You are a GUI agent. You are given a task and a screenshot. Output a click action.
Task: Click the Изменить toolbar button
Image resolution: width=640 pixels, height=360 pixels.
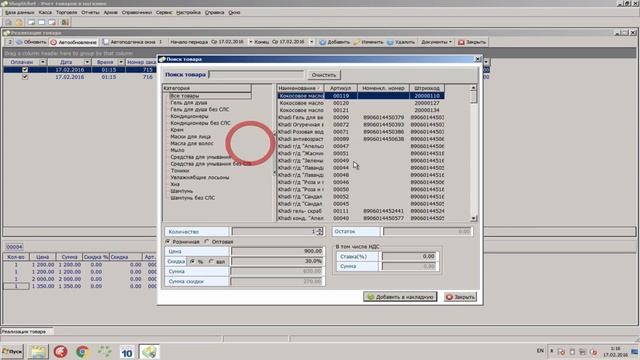pyautogui.click(x=368, y=42)
